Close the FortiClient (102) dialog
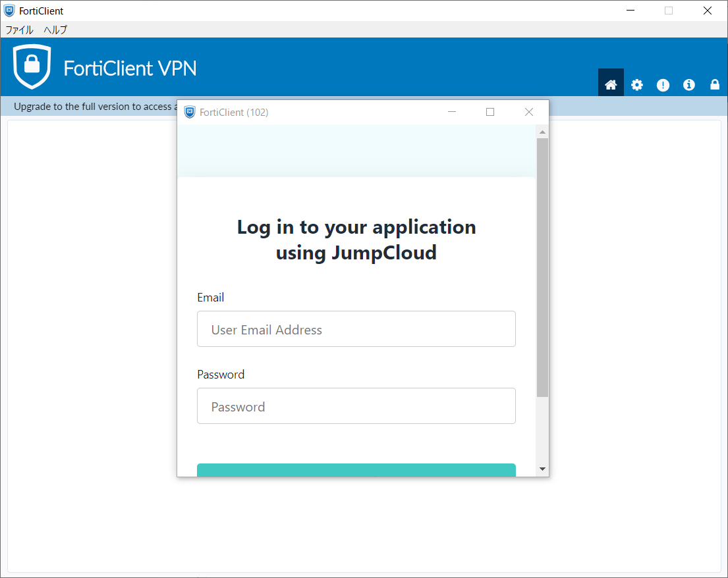 pos(529,112)
